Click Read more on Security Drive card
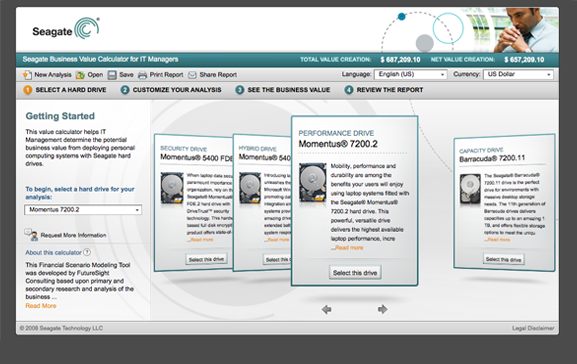The image size is (577, 364). [x=202, y=240]
